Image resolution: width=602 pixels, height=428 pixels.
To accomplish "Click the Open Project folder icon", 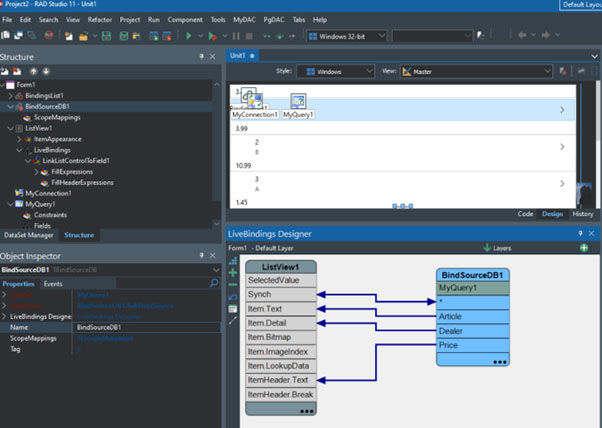I will [x=136, y=36].
